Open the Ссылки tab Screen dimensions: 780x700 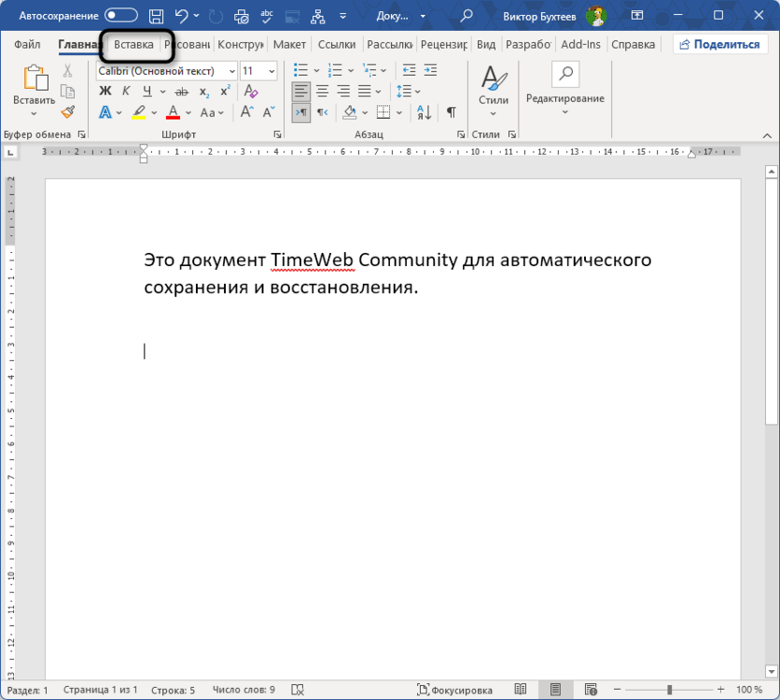[x=337, y=44]
